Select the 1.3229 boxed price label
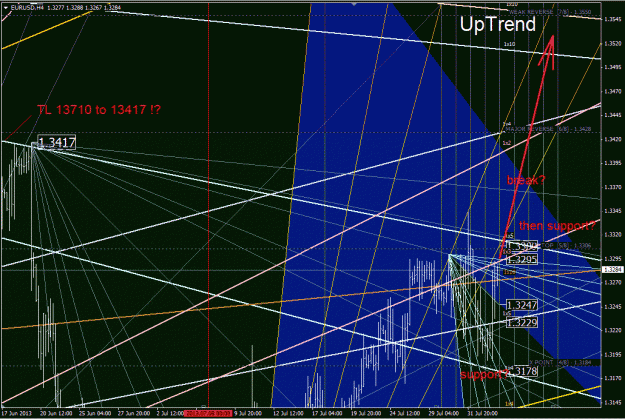This screenshot has width=625, height=419. 522,322
